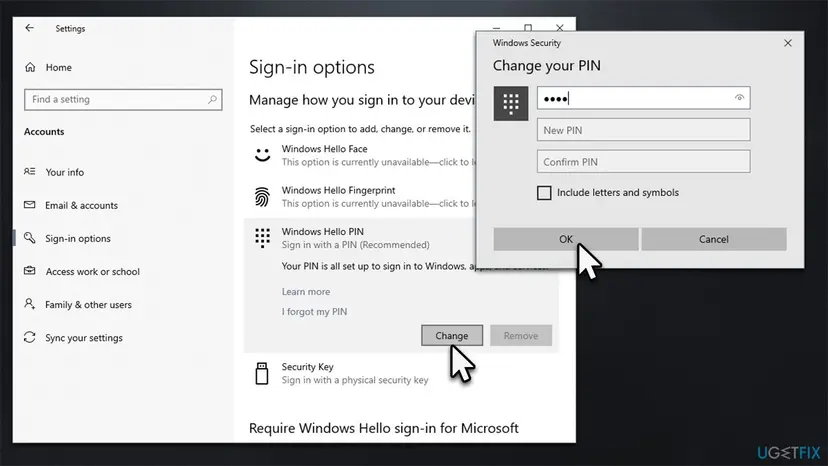The width and height of the screenshot is (828, 466).
Task: Go back using the Settings back arrow
Action: (x=30, y=28)
